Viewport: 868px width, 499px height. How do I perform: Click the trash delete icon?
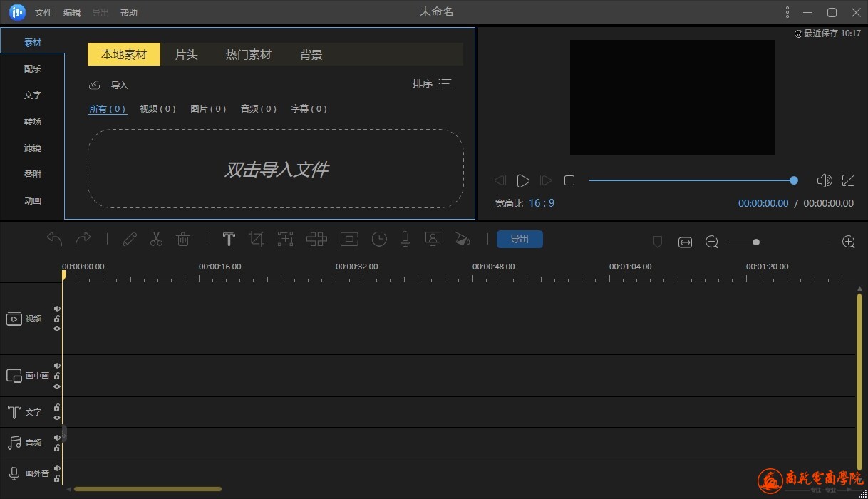[183, 240]
